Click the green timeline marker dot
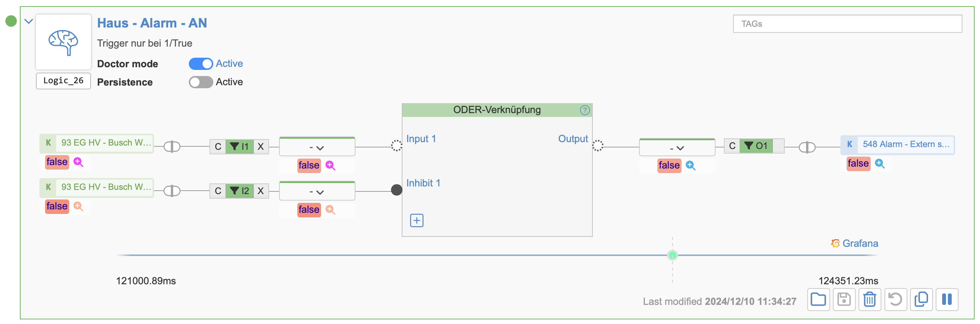Viewport: 980px width, 324px height. (x=672, y=255)
